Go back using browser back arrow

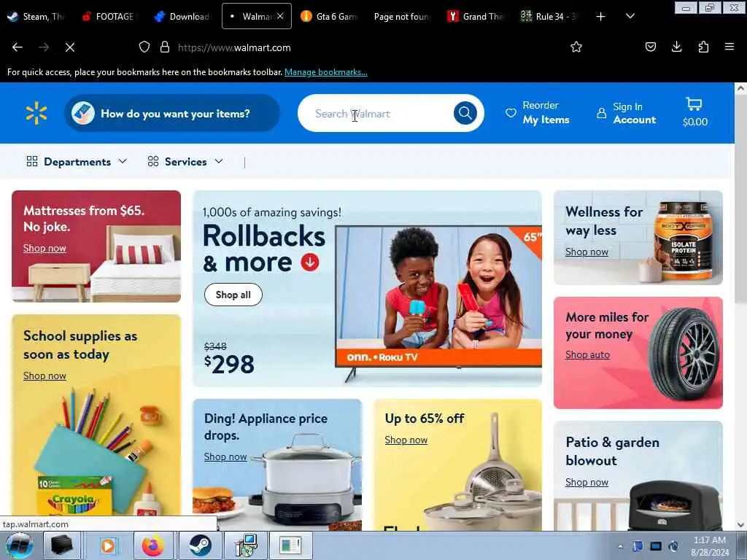click(18, 47)
